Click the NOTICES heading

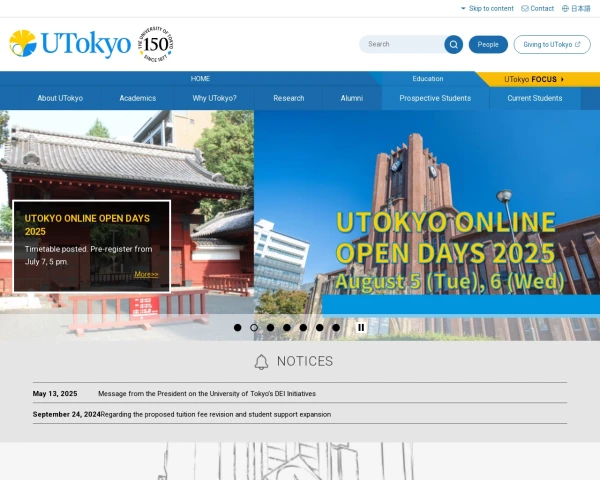pos(305,361)
